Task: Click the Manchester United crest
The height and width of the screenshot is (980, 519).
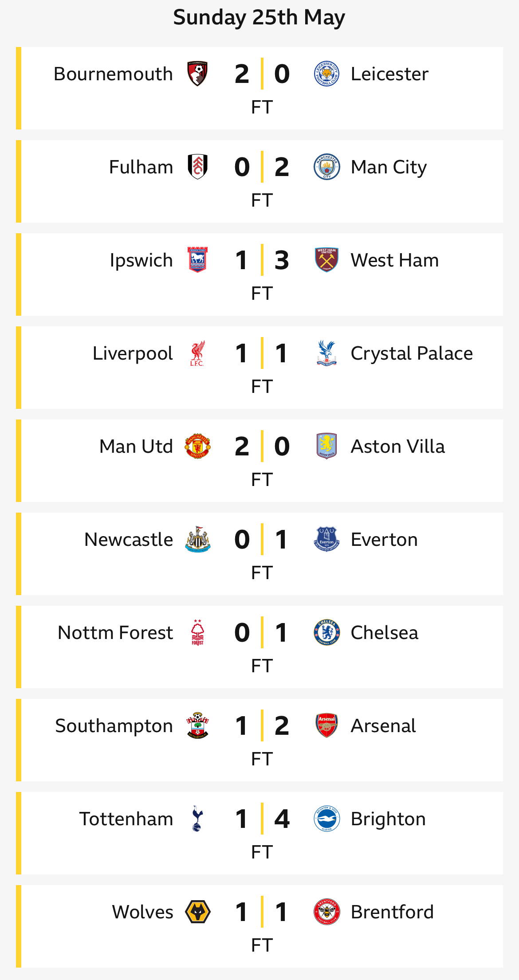Action: (197, 446)
